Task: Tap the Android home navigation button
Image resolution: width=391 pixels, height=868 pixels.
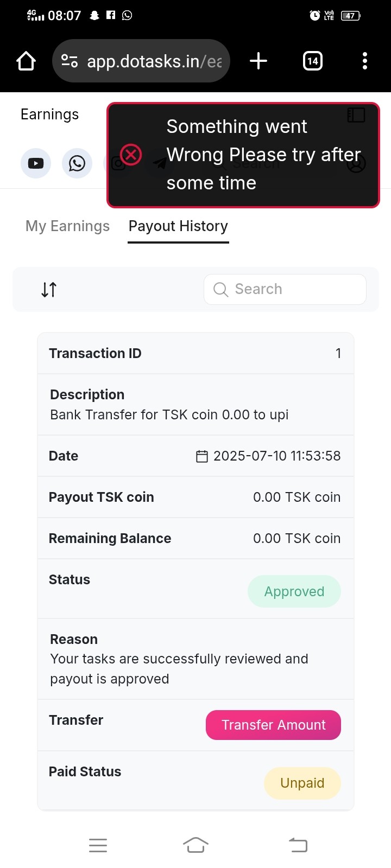Action: tap(195, 845)
